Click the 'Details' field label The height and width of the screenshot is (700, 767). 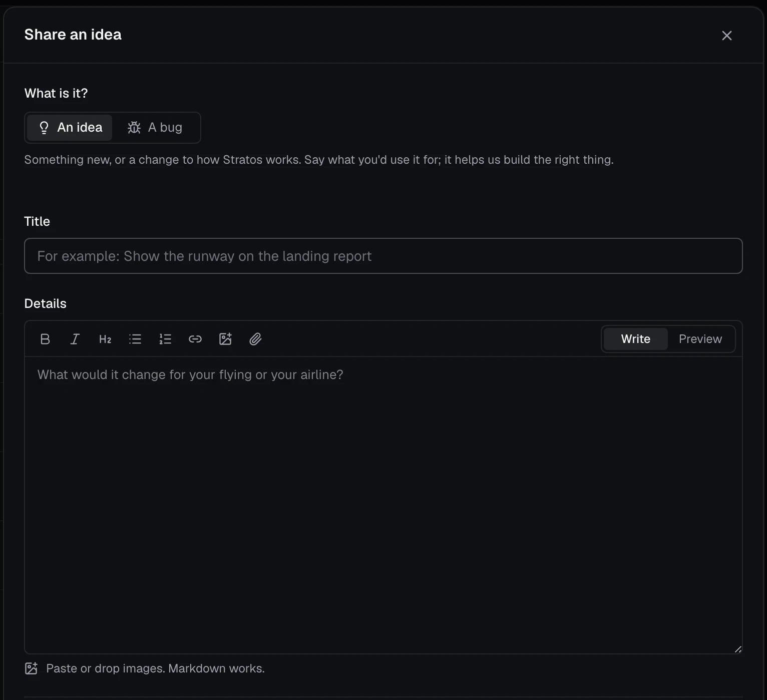pos(46,303)
